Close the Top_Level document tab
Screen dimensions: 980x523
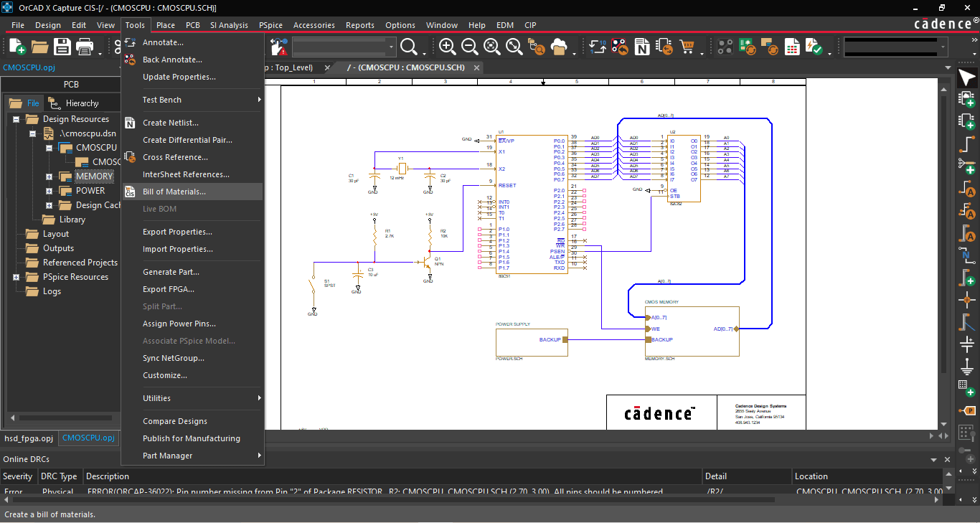point(327,67)
